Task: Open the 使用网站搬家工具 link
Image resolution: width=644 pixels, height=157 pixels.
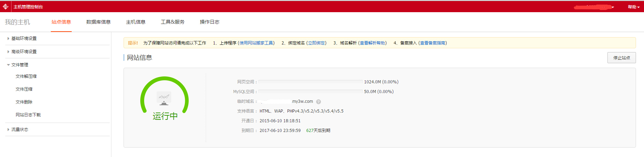Action: pos(256,43)
